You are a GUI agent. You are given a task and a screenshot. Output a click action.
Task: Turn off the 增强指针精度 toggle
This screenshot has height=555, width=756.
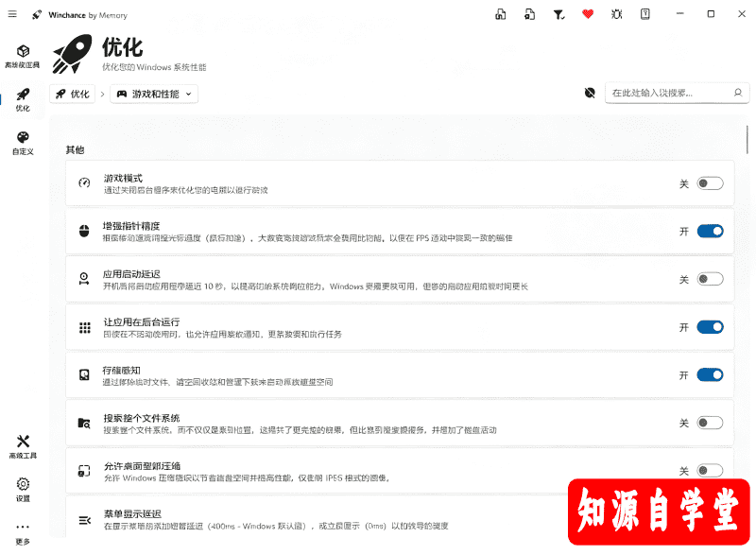pyautogui.click(x=711, y=231)
